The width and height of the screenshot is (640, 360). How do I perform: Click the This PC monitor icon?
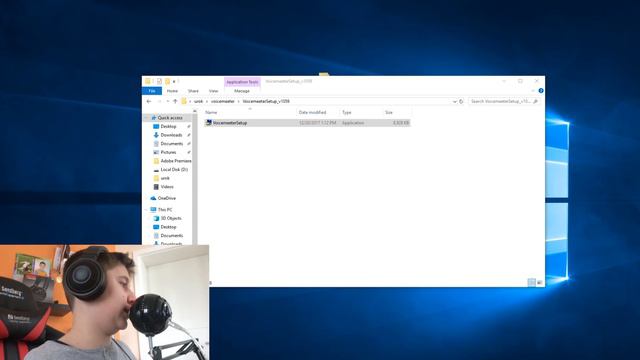[x=153, y=209]
